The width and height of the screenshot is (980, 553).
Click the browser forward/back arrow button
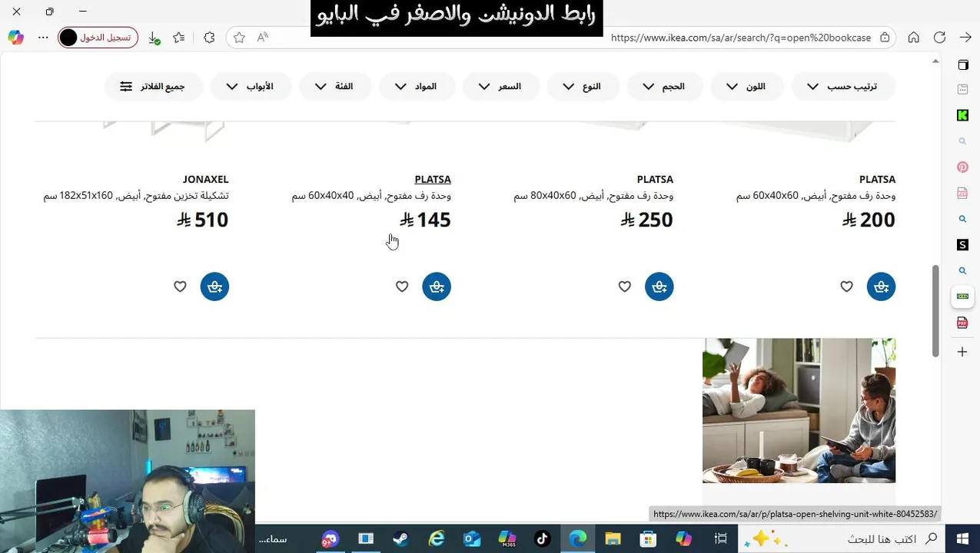(965, 37)
